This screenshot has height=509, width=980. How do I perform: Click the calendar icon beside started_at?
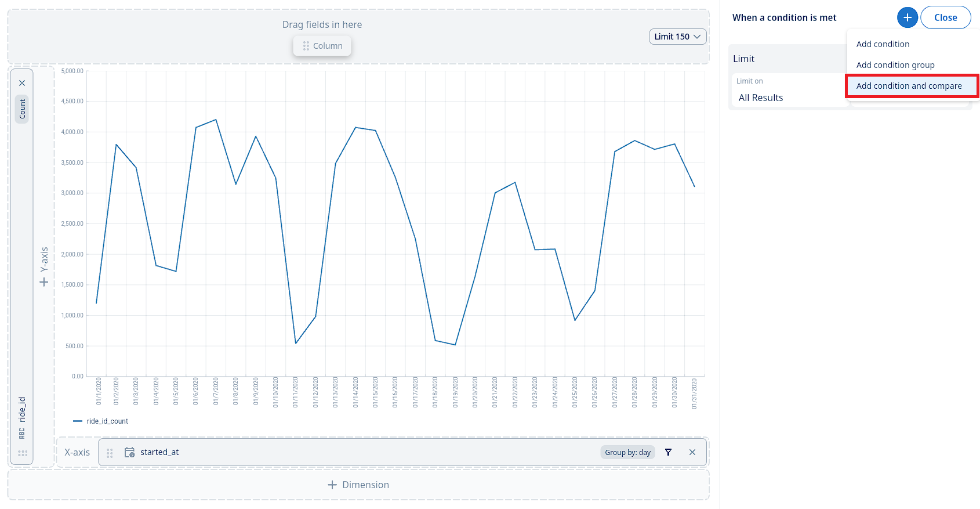point(129,452)
